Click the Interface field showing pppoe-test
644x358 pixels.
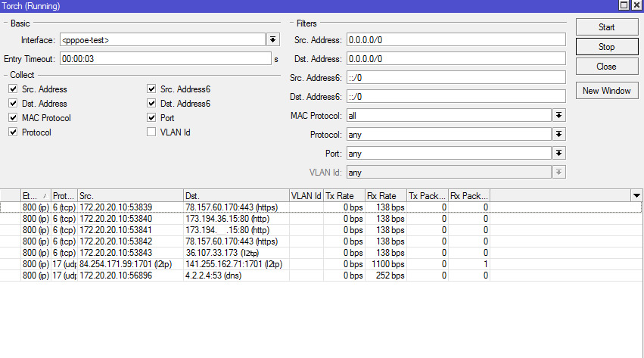(163, 40)
